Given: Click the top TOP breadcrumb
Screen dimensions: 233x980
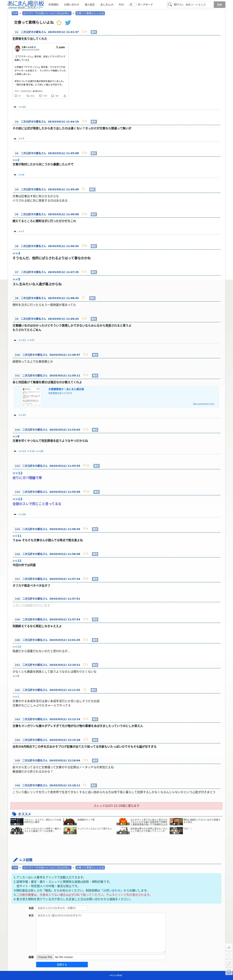Looking at the screenshot, I should 15,13.
